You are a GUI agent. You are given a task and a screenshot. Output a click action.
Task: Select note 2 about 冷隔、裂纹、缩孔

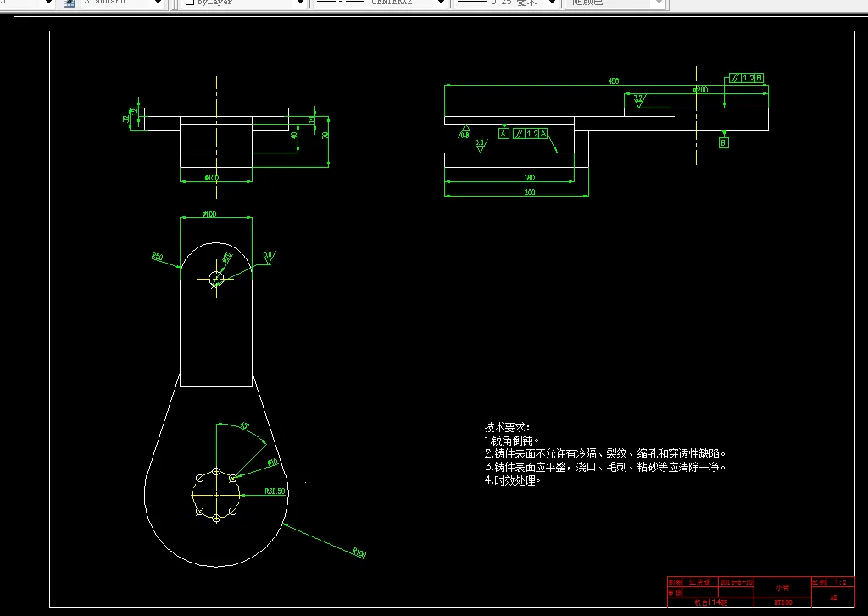pos(605,454)
